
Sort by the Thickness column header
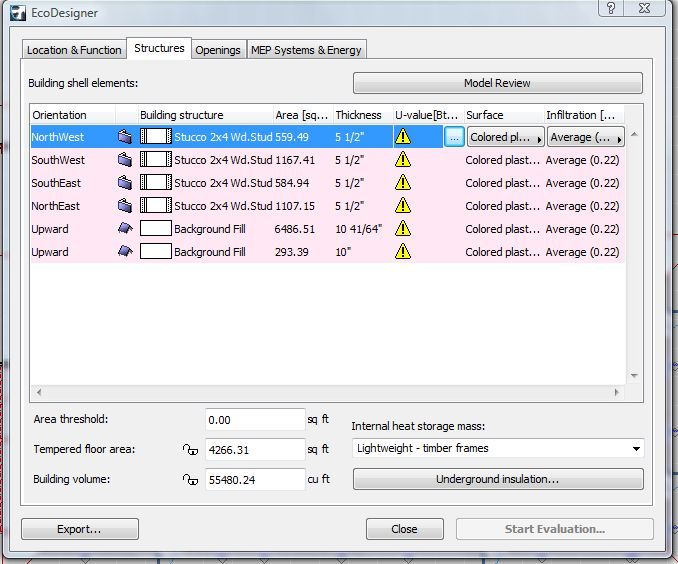363,115
